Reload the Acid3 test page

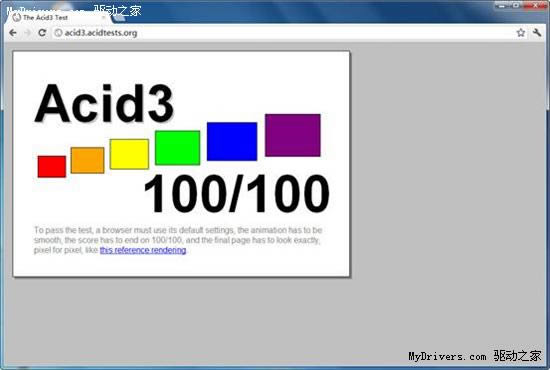[x=42, y=33]
